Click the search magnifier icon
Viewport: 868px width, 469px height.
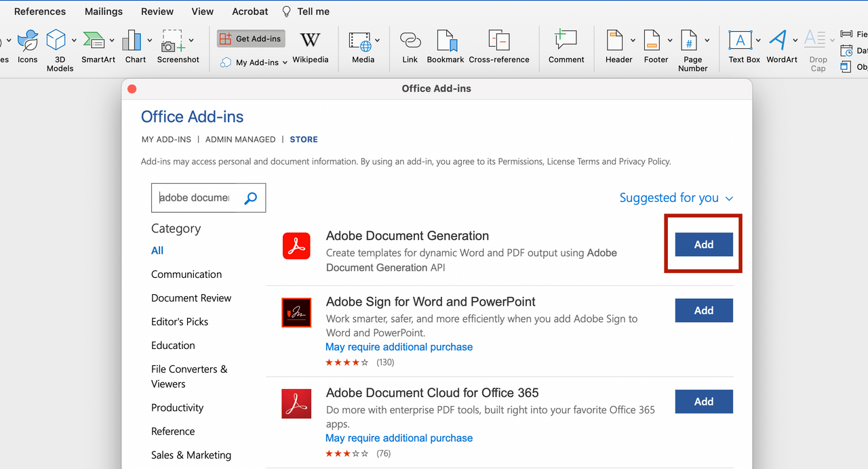251,198
